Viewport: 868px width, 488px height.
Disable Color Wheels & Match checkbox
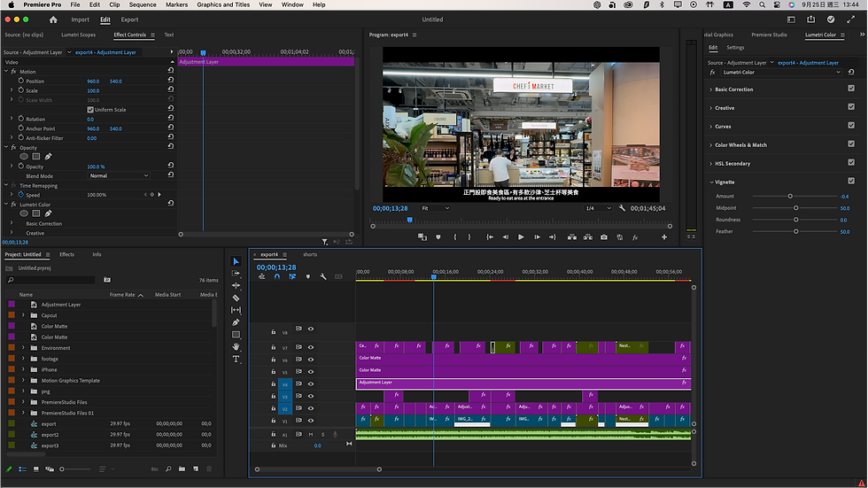851,143
